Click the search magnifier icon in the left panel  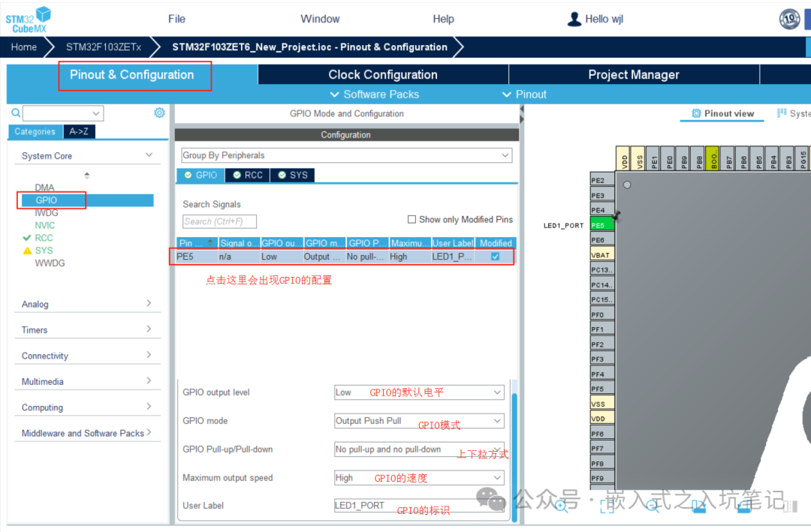click(x=16, y=113)
